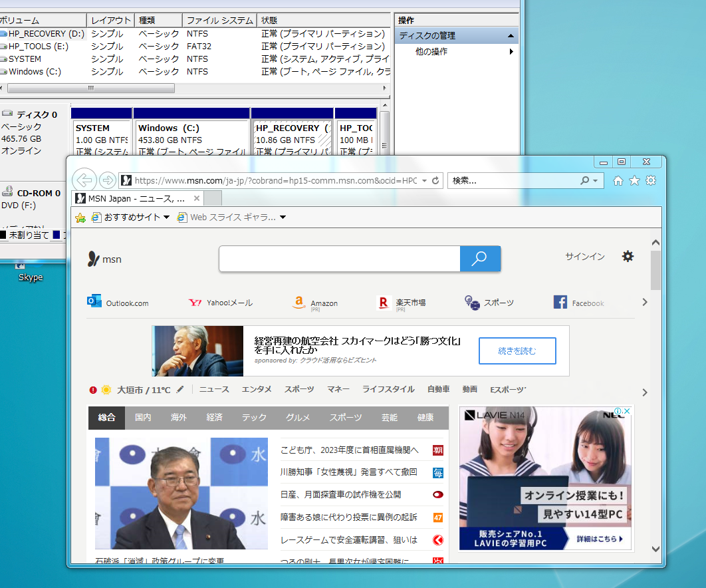
Task: Open MSN settings gear icon
Action: click(x=628, y=256)
